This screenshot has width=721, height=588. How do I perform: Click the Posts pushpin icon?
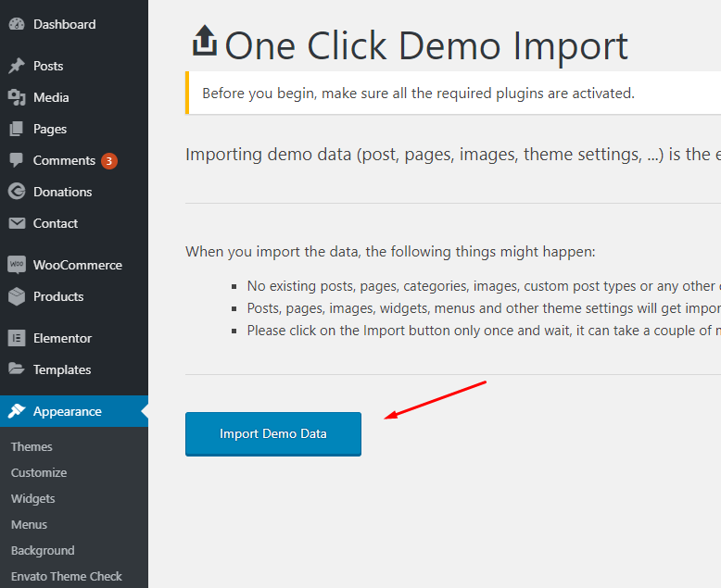pos(17,67)
